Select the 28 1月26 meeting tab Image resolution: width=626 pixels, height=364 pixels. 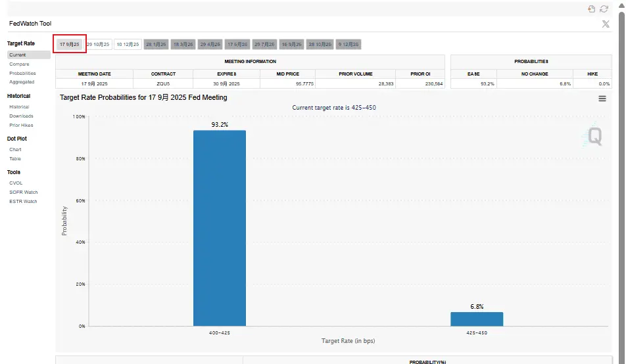(x=156, y=44)
